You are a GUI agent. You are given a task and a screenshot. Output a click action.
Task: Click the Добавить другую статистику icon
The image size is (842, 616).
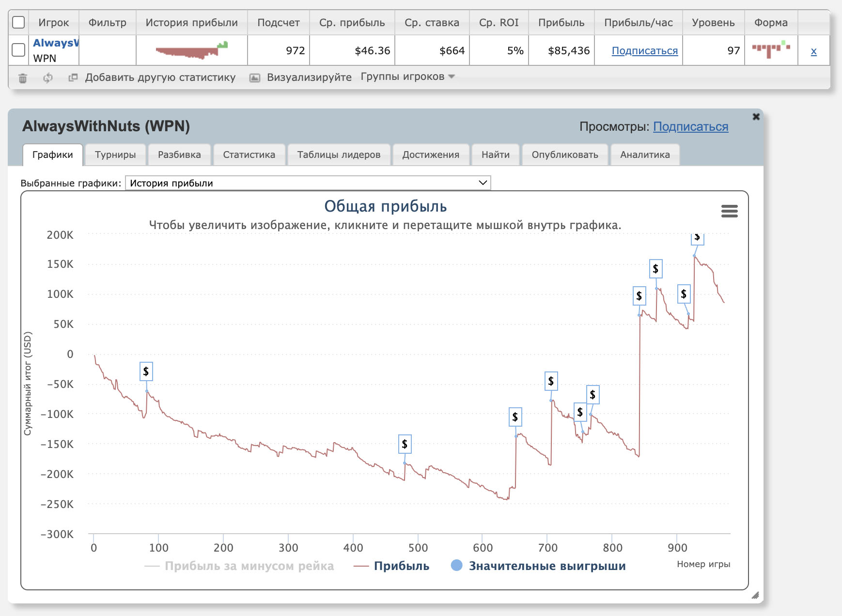tap(73, 77)
